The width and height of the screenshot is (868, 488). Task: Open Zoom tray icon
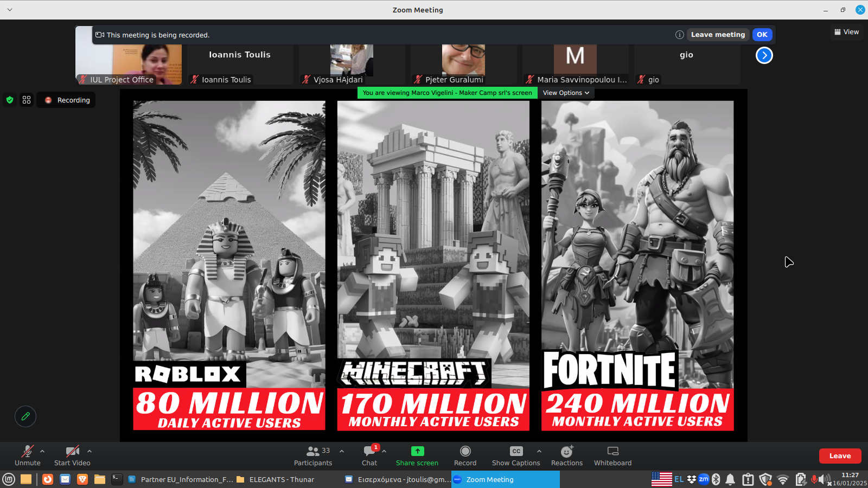704,479
